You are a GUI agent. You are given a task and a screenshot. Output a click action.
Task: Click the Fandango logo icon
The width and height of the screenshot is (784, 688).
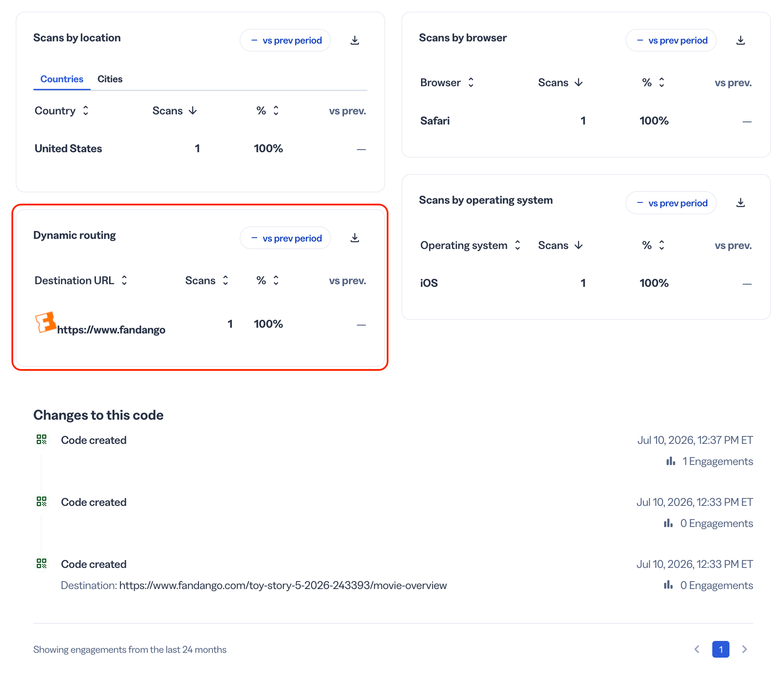coord(45,322)
